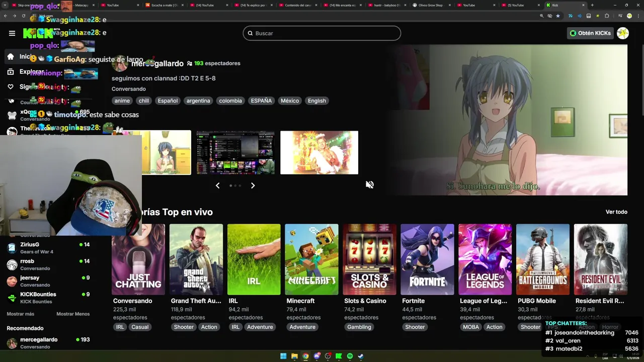Open the profile avatar menu
644x362 pixels.
coord(623,33)
